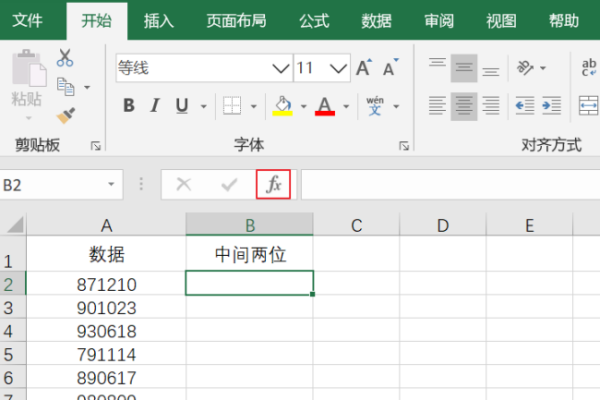Click the Paste clipboard icon

coord(29,68)
